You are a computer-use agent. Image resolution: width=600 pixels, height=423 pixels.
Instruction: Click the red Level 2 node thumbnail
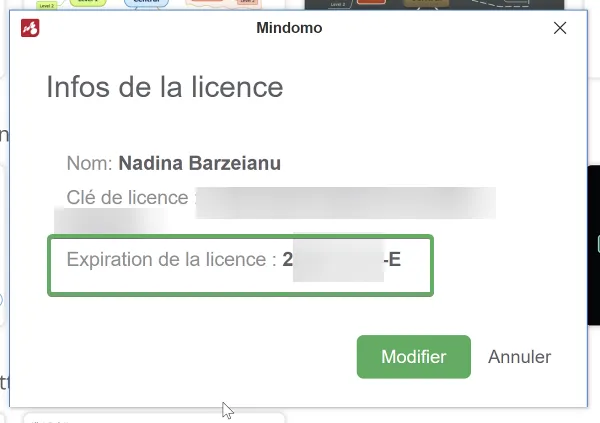point(372,4)
